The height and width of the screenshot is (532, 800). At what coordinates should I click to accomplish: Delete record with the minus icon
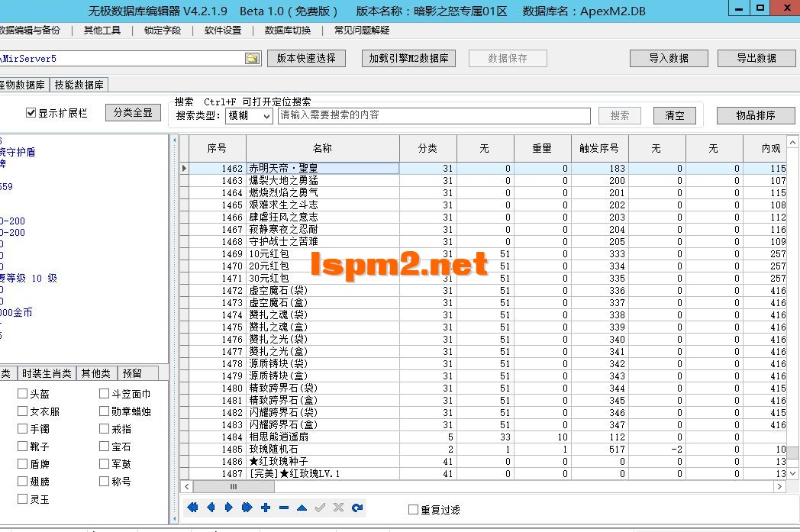coord(284,508)
